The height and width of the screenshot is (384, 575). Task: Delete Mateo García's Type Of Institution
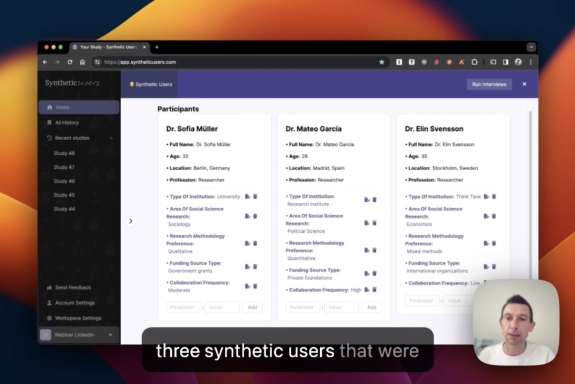pyautogui.click(x=374, y=200)
